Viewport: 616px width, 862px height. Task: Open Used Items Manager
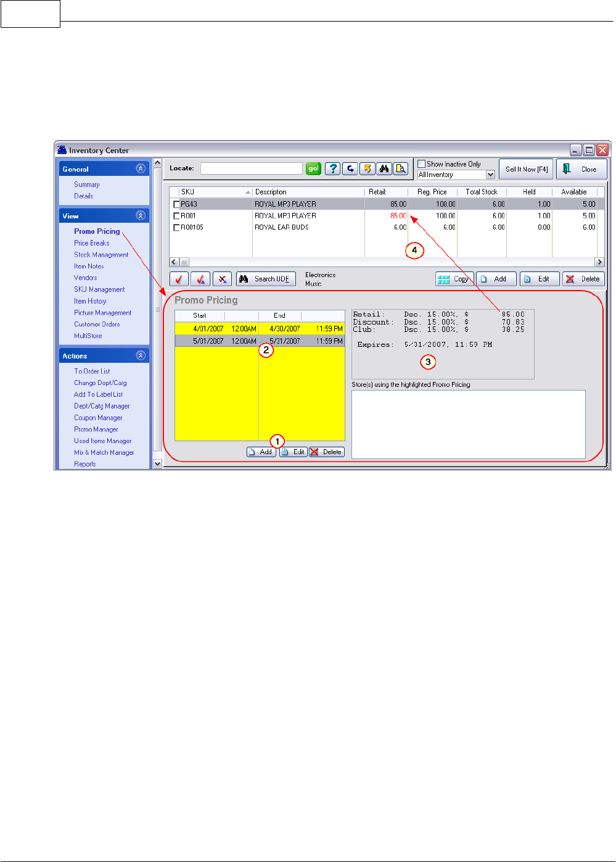[x=103, y=441]
